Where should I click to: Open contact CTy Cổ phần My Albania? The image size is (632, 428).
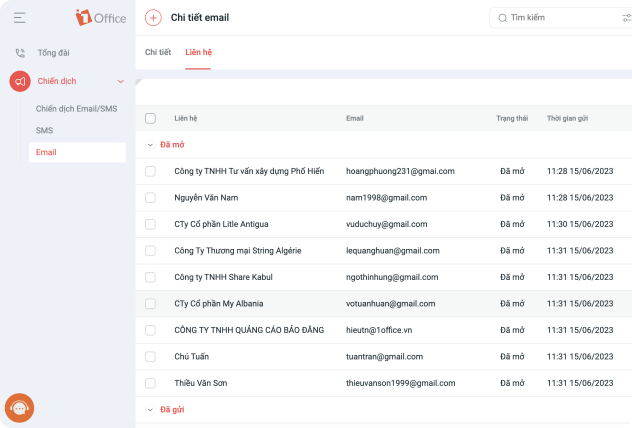(x=219, y=303)
